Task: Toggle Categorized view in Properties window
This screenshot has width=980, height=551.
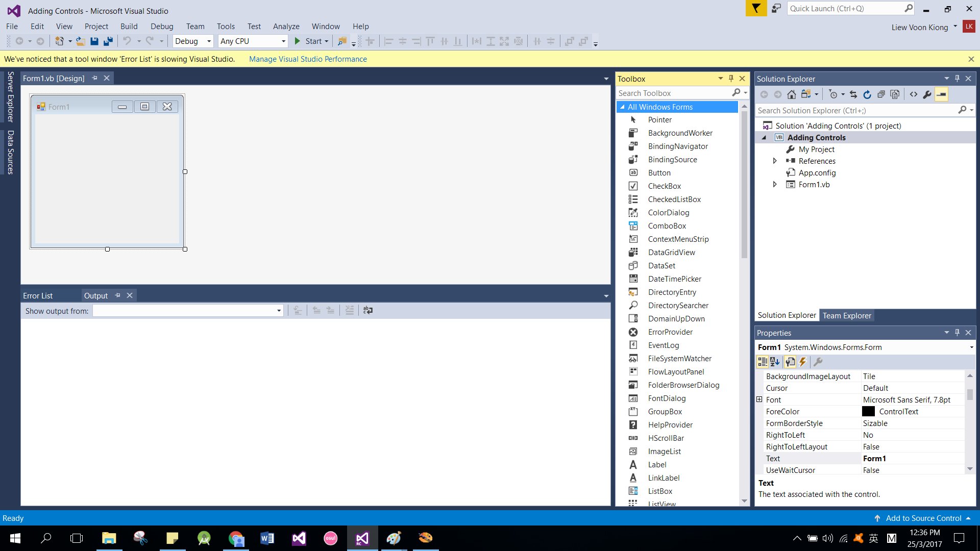Action: [762, 362]
